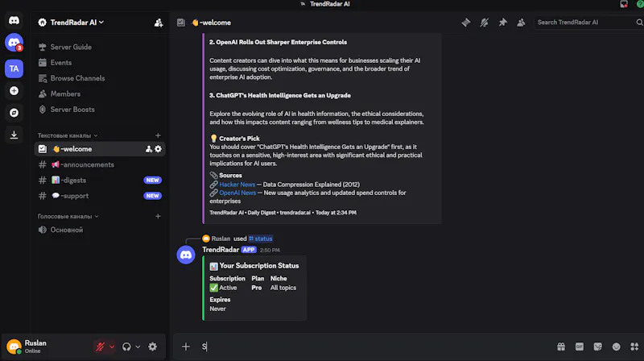Screen dimensions: 644x361
Task: Open the Hacker News source link
Action: [237, 185]
